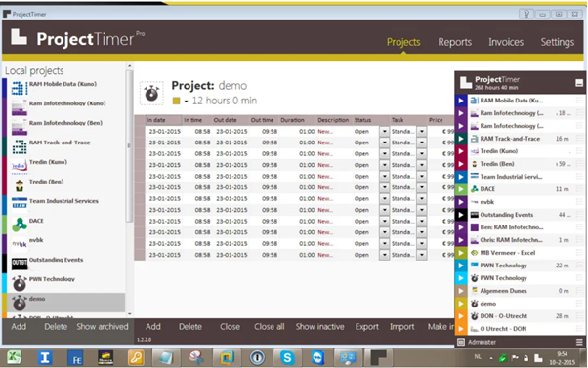
Task: Expand Task dropdown in first time entry row
Action: coord(422,132)
